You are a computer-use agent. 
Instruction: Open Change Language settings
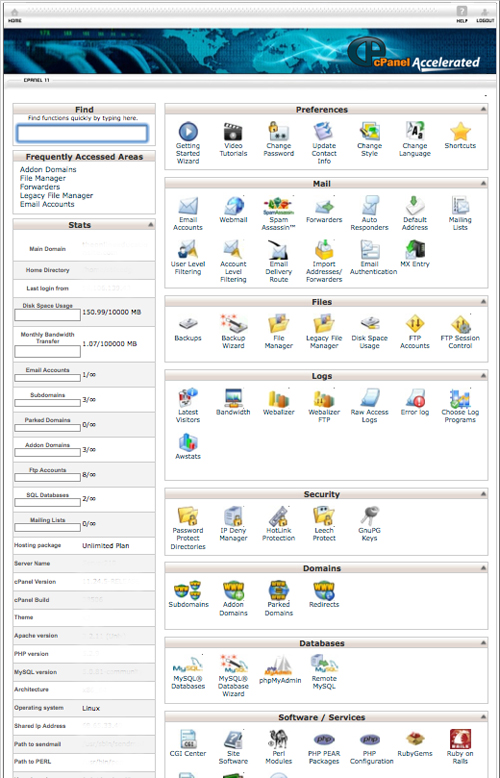coord(415,132)
